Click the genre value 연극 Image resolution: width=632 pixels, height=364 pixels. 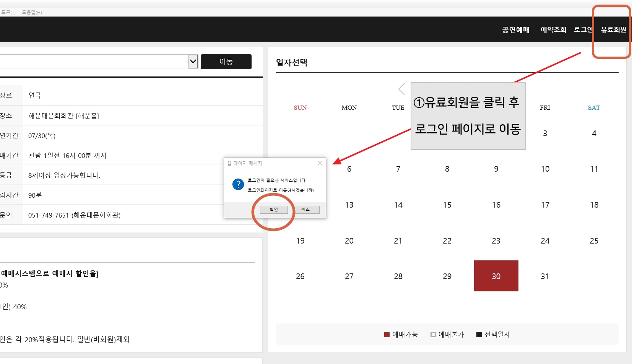point(35,95)
